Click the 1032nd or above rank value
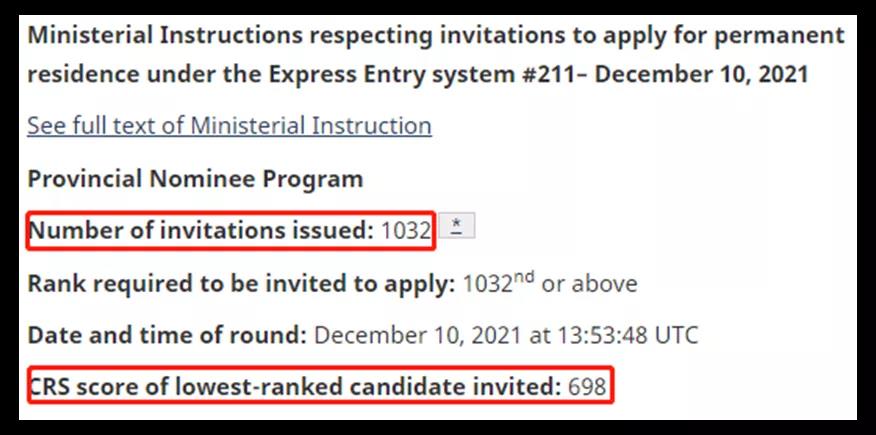876x435 pixels. point(550,283)
